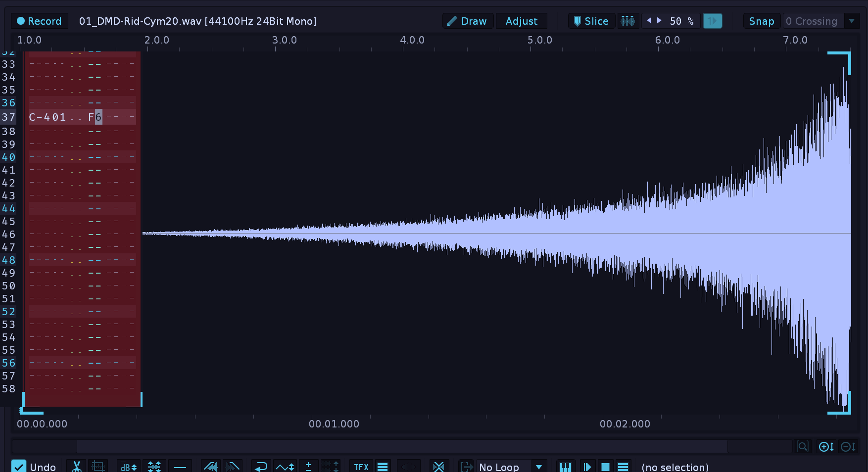Click the Record button

point(40,21)
